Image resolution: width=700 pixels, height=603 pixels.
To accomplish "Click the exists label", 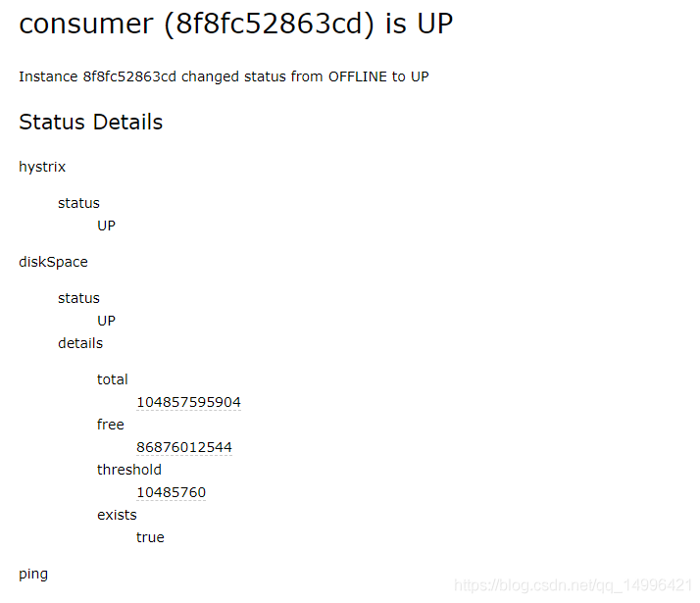I will (x=117, y=515).
